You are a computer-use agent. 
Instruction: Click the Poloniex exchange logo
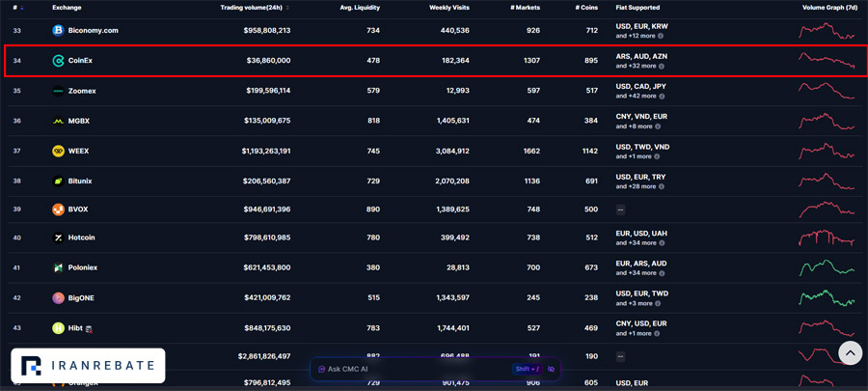coord(58,267)
